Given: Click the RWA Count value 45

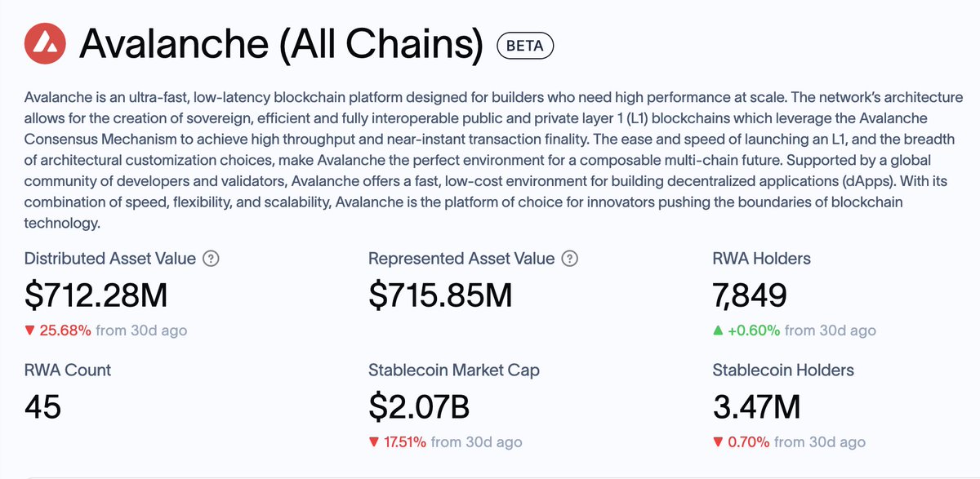Looking at the screenshot, I should click(42, 406).
